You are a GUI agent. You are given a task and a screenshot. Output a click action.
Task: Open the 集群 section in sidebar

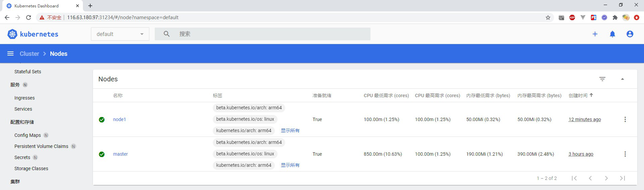coord(15,182)
